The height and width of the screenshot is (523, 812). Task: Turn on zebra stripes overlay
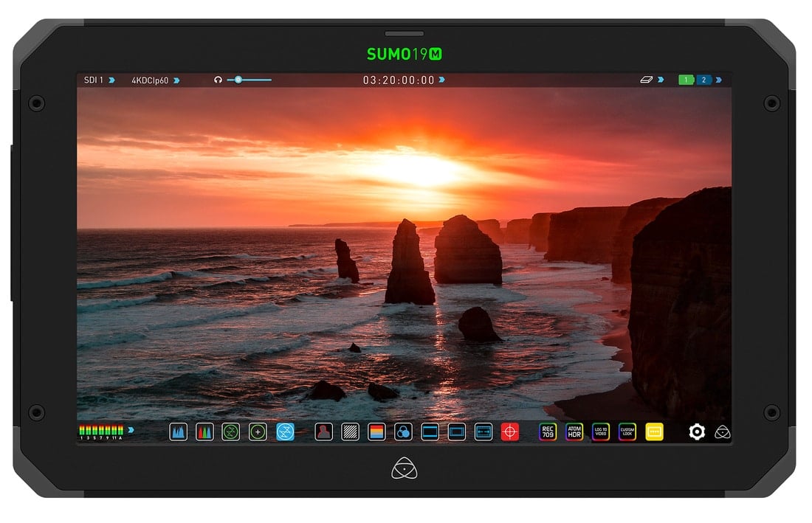point(350,432)
